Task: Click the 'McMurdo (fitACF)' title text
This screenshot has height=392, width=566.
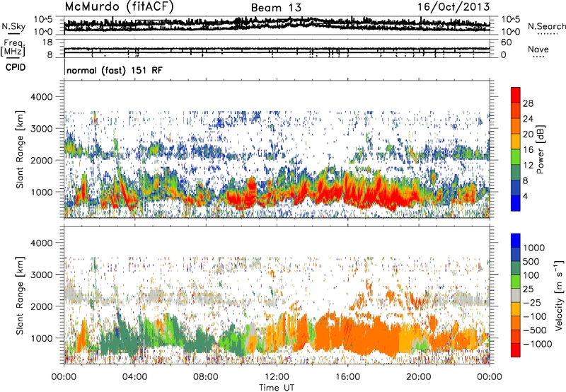Action: 119,7
